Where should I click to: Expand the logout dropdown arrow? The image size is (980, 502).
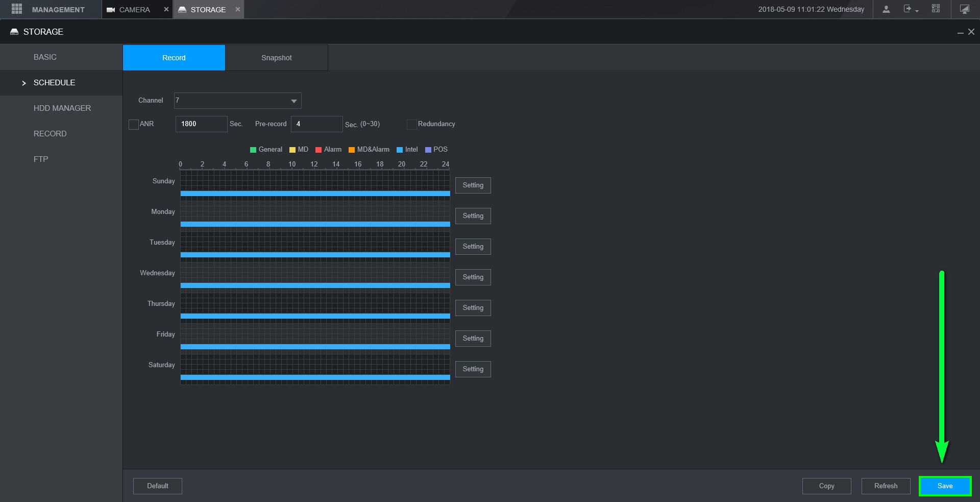[x=917, y=11]
